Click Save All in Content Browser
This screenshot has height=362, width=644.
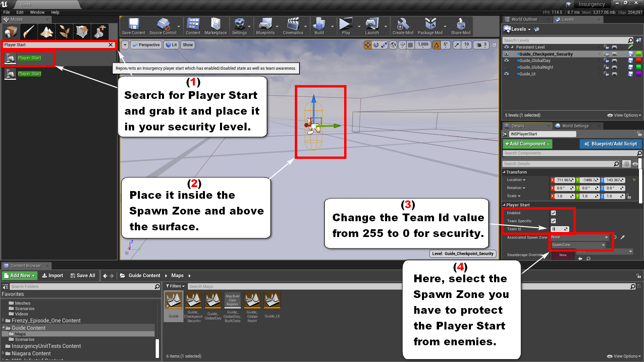pyautogui.click(x=83, y=276)
